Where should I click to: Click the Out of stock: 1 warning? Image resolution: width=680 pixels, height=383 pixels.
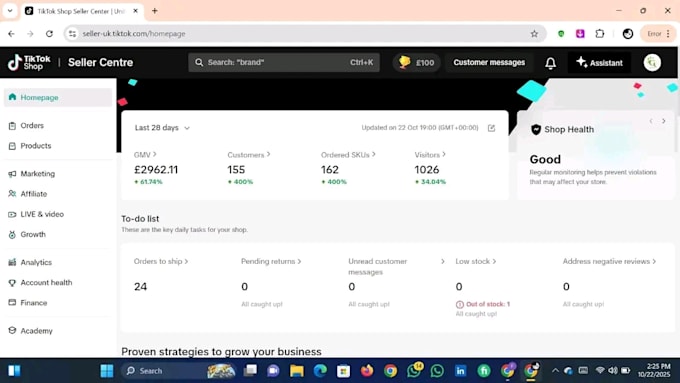click(483, 304)
